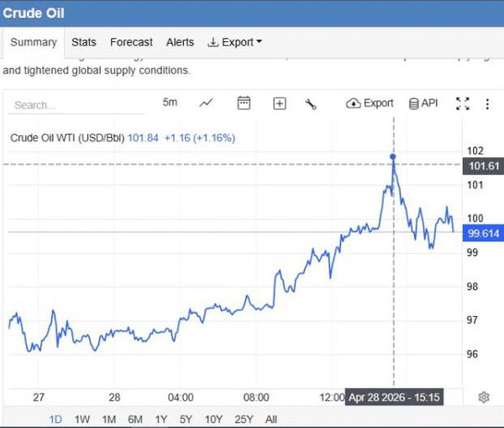Screen dimensions: 504x428
Task: Expand the Export dropdown in tab bar
Action: click(235, 42)
